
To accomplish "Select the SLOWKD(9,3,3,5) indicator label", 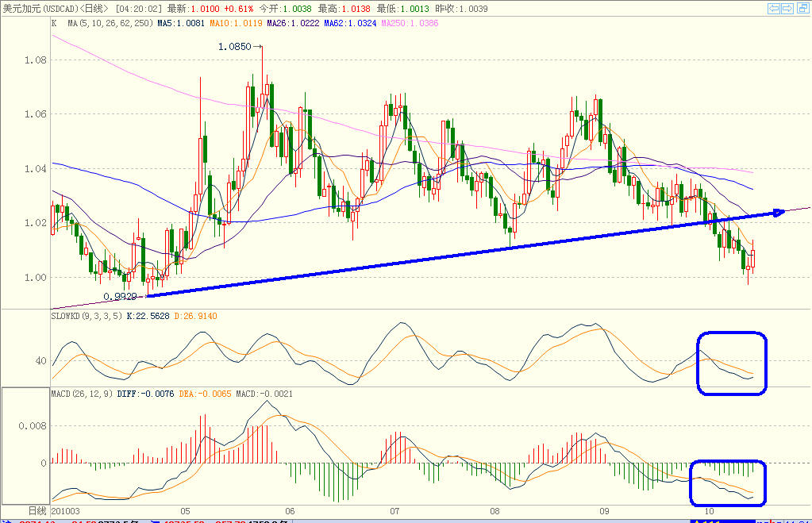I will pyautogui.click(x=87, y=316).
